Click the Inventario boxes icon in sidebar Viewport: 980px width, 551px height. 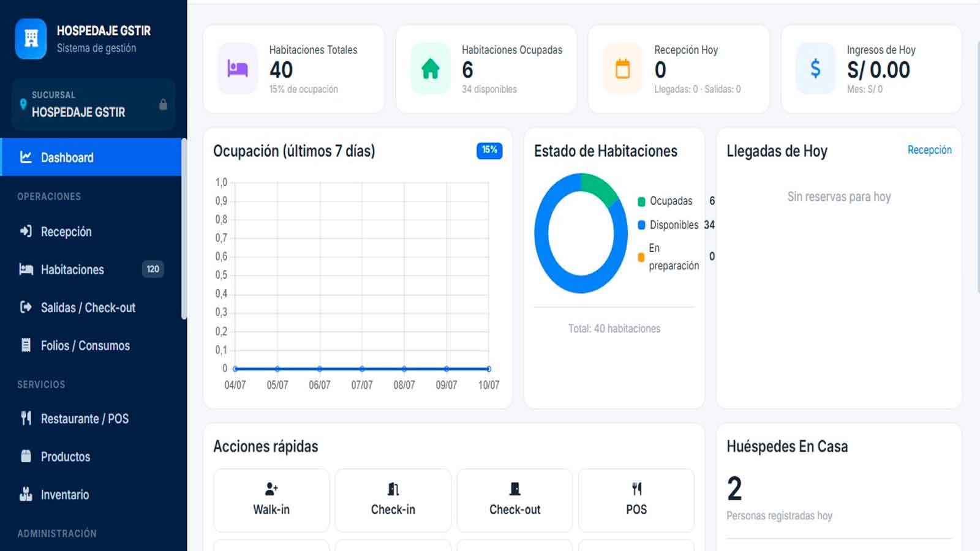point(26,494)
